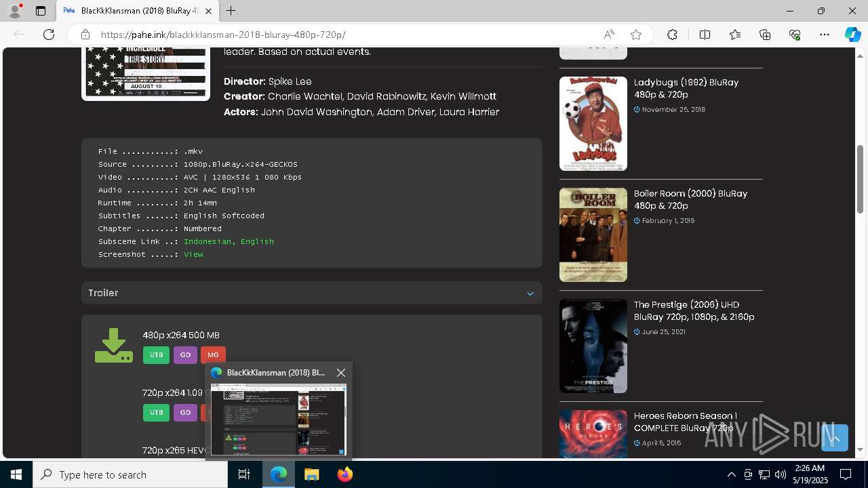Close the BlacKkKlansman browser tab
The image size is (868, 488).
(x=209, y=11)
